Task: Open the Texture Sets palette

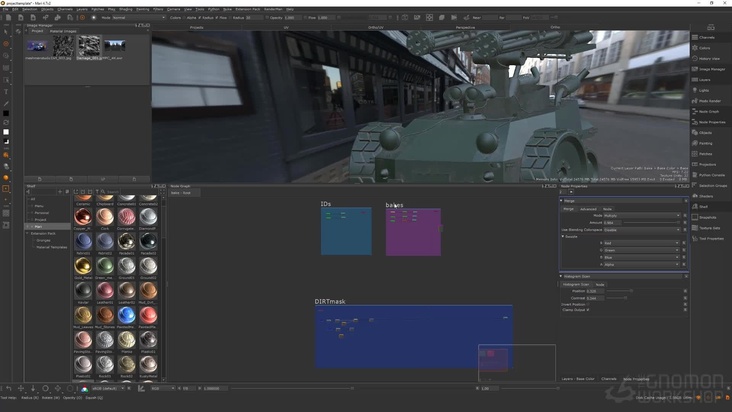Action: coord(708,228)
